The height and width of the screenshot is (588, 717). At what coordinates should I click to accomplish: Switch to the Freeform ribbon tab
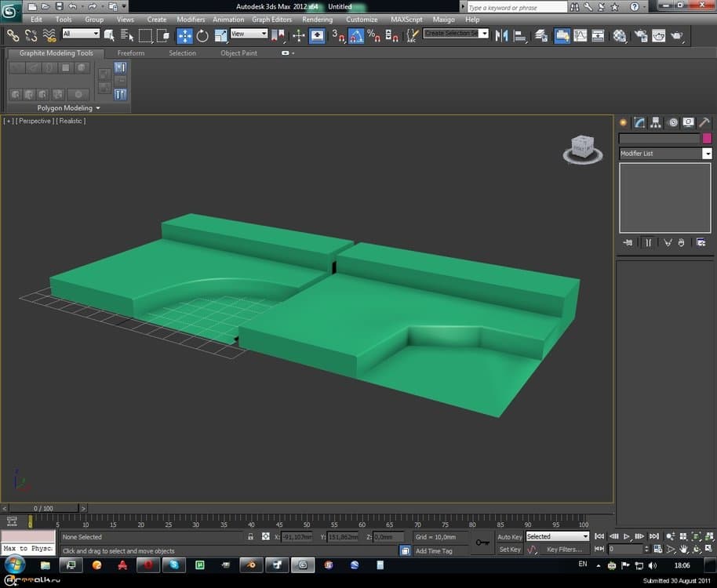pos(131,53)
